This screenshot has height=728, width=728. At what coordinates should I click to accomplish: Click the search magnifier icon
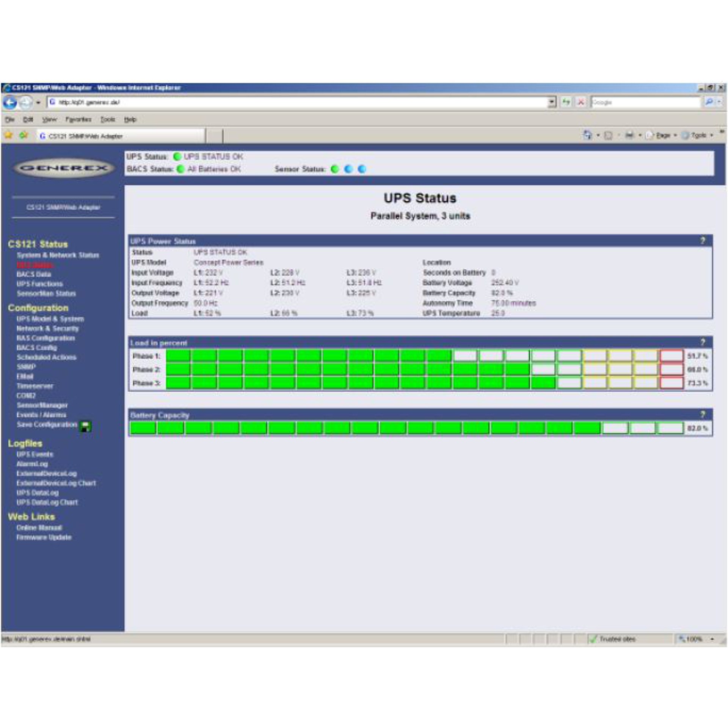[x=708, y=102]
